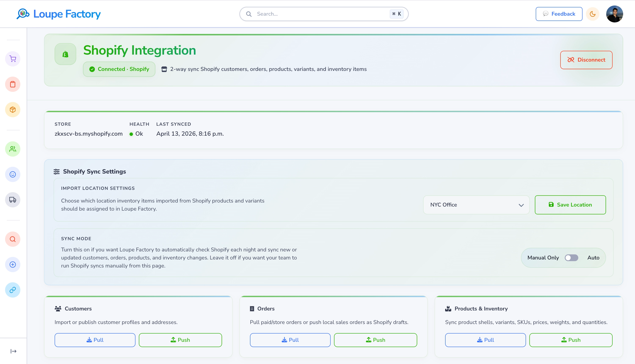The width and height of the screenshot is (635, 364).
Task: Click the Products & Inventory boxes icon
Action: pyautogui.click(x=448, y=309)
